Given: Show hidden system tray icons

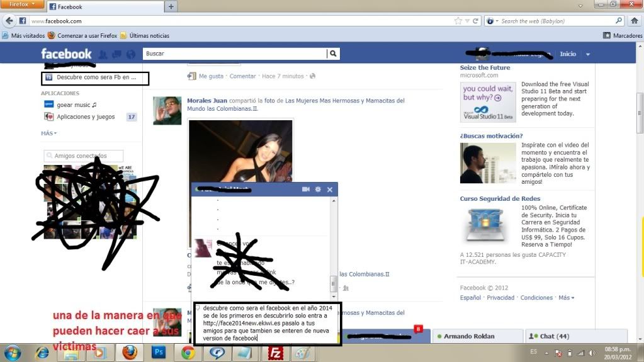Looking at the screenshot, I should tap(546, 353).
